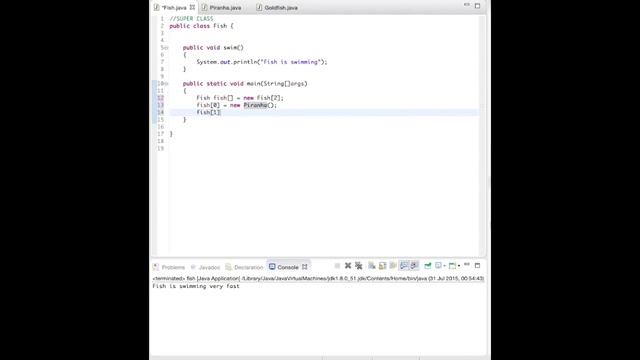Viewport: 640px width, 360px height.
Task: Minimize the console panel
Action: (467, 264)
